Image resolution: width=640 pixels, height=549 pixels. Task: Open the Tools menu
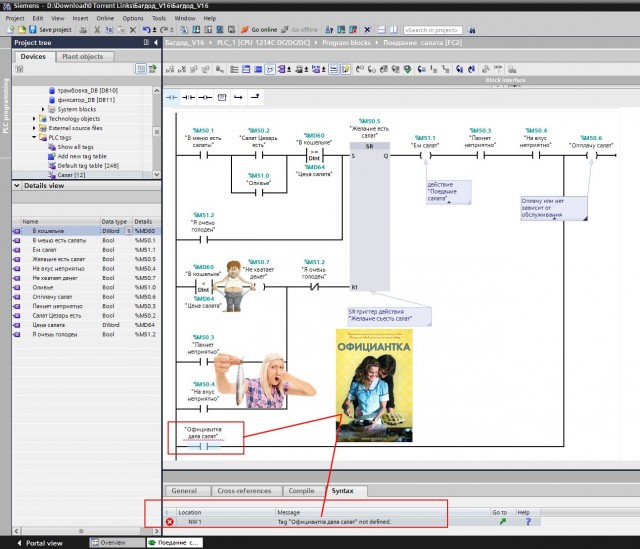click(159, 18)
